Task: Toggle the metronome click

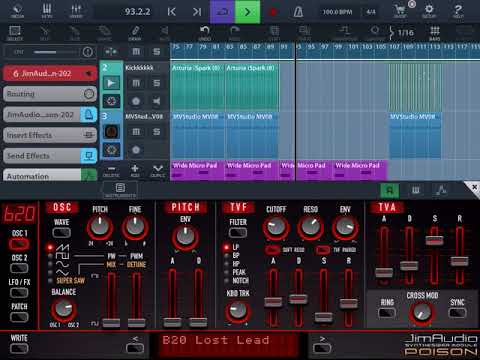Action: 298,12
